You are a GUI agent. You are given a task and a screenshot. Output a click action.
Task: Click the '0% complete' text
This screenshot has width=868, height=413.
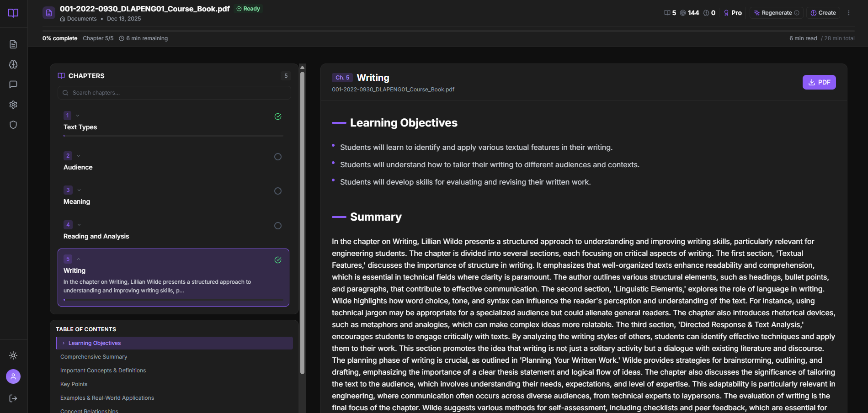tap(60, 38)
